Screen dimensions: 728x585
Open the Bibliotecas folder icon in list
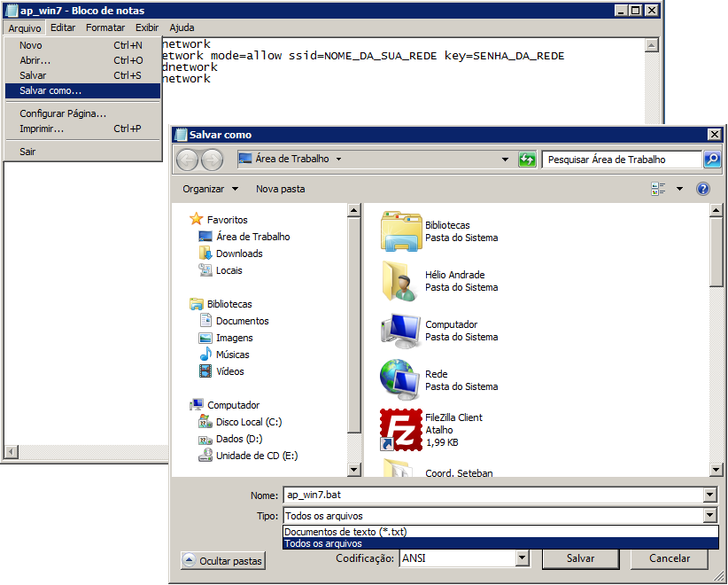pyautogui.click(x=399, y=231)
